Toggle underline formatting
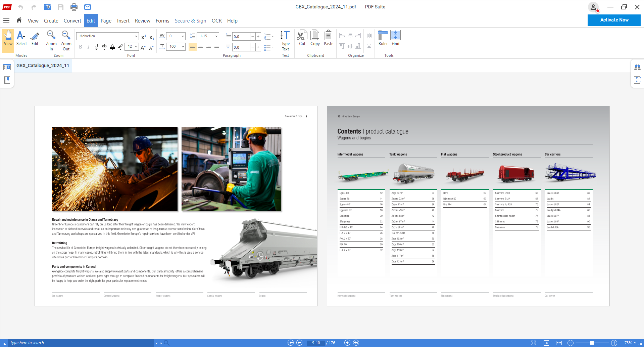The image size is (644, 347). (96, 47)
